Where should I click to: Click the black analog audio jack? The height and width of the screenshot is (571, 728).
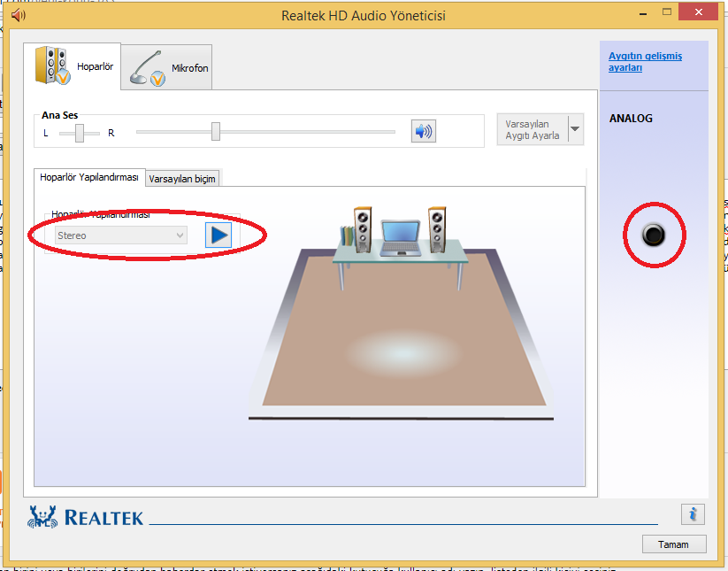coord(654,235)
